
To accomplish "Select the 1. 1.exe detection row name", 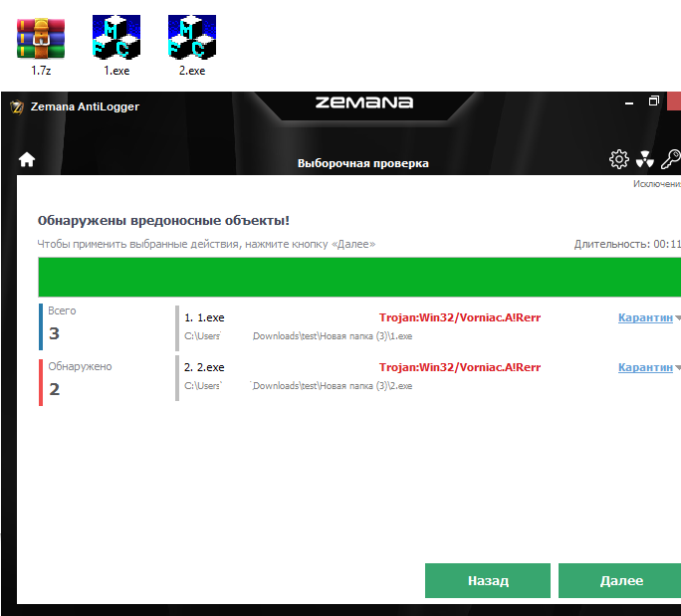I will [x=204, y=317].
